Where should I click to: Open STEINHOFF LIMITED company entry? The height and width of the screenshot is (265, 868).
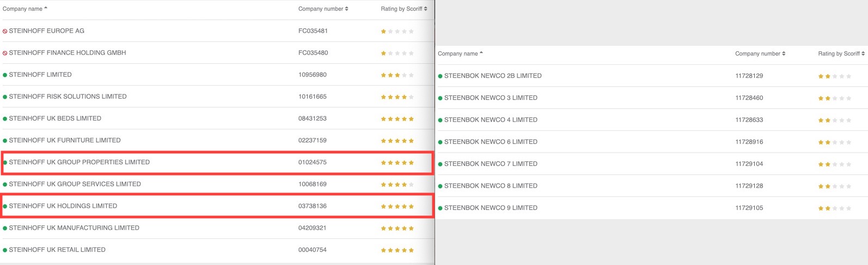click(40, 75)
